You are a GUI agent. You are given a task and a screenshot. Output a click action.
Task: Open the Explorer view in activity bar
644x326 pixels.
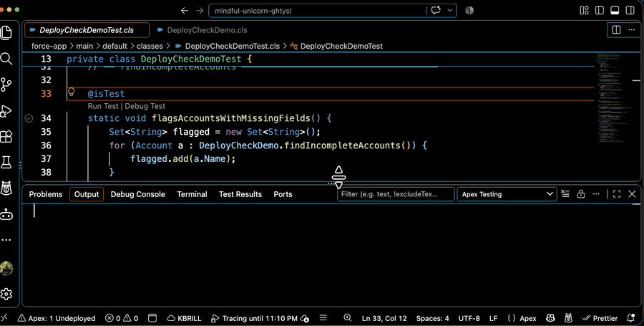click(6, 33)
